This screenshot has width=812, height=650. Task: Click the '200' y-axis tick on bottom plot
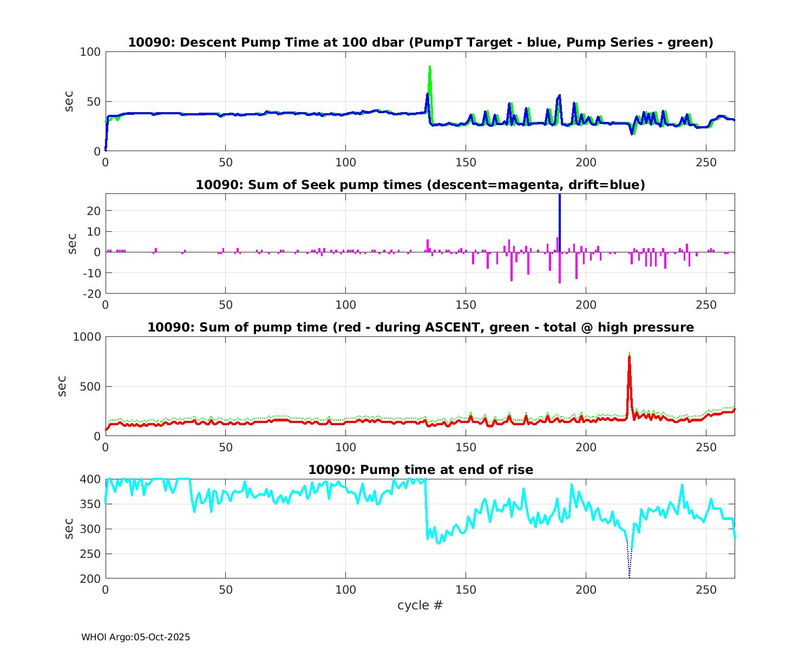90,578
